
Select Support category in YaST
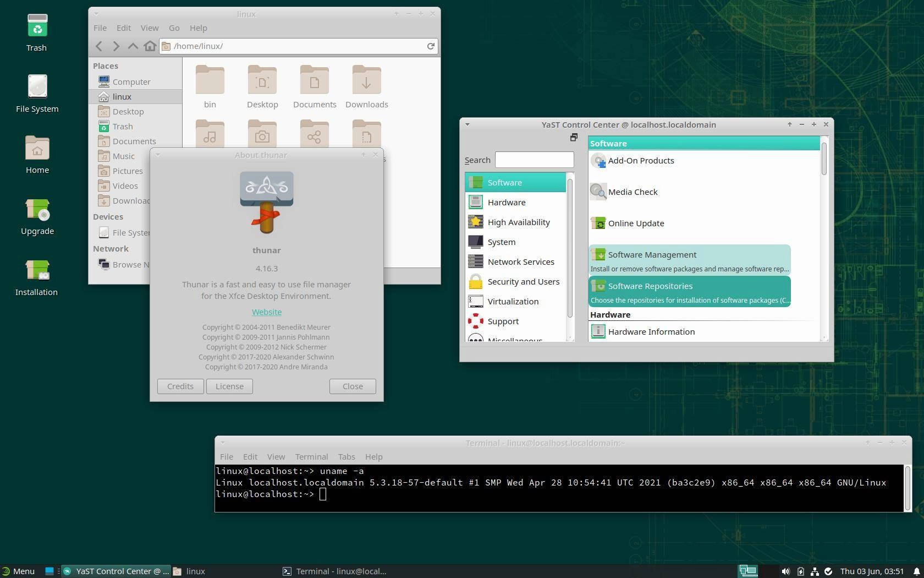[515, 321]
